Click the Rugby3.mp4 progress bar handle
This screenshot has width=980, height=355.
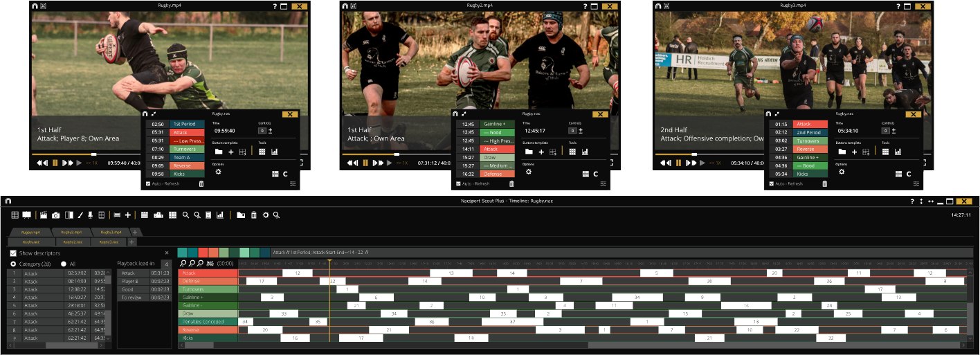[694, 154]
